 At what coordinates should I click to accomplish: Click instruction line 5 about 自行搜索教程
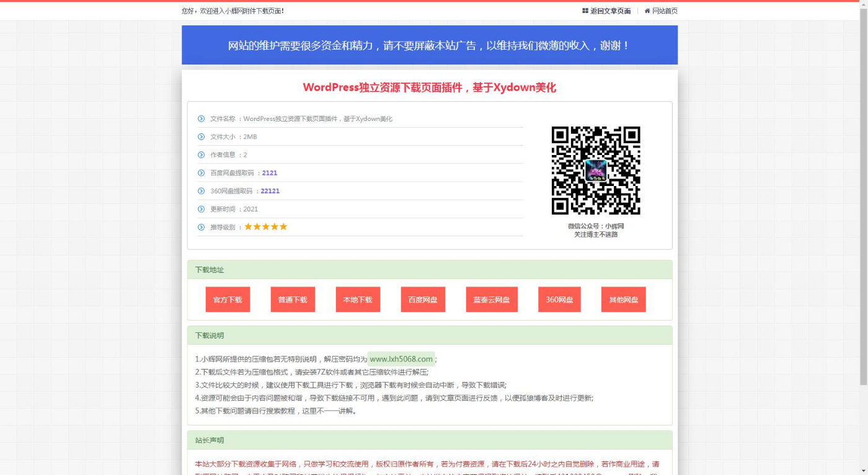276,411
